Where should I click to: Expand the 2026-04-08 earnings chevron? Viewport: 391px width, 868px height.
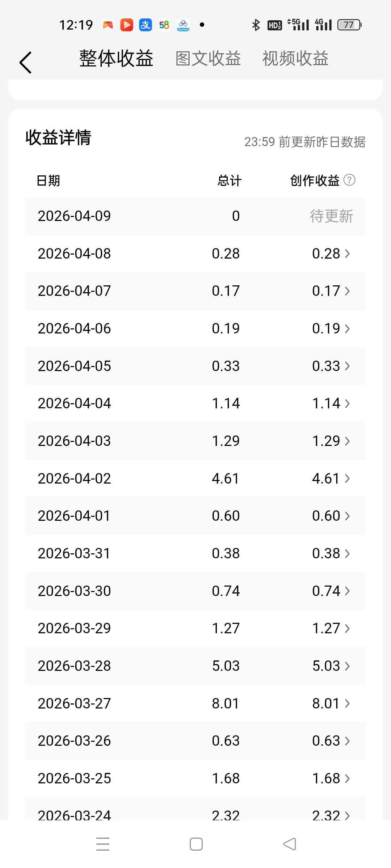348,254
